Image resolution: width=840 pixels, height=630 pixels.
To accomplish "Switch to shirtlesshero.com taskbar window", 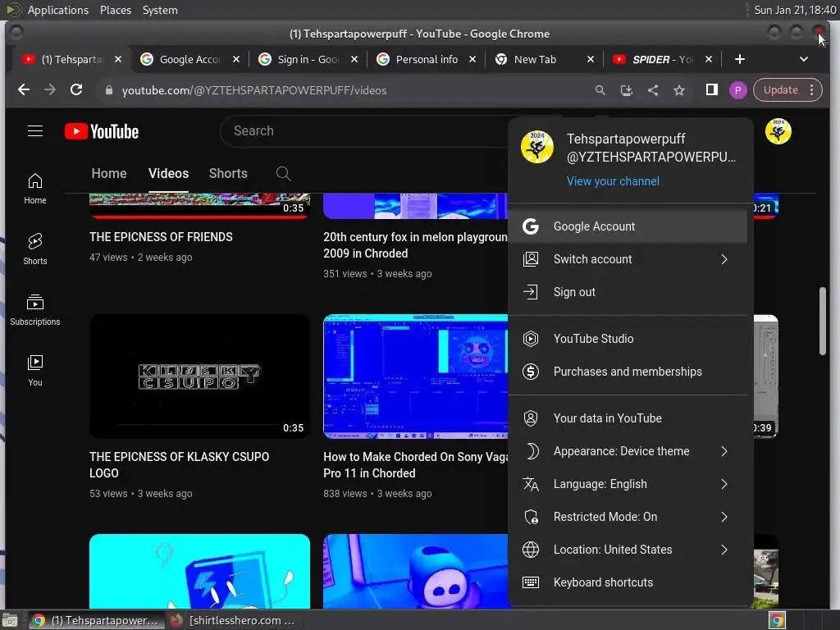I will (x=232, y=620).
